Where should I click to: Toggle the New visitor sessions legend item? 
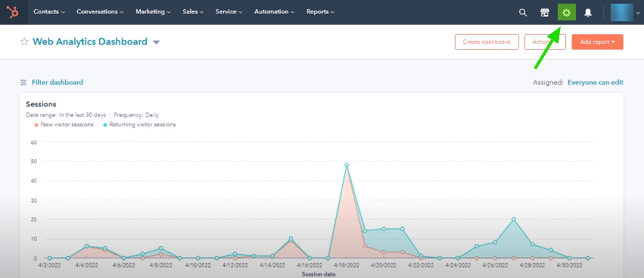pyautogui.click(x=64, y=125)
